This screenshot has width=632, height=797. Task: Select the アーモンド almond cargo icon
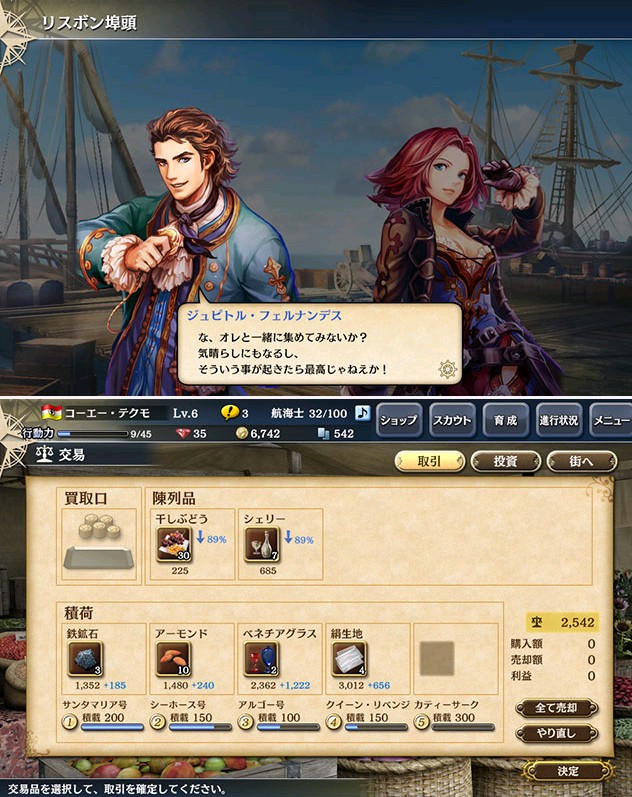[173, 659]
